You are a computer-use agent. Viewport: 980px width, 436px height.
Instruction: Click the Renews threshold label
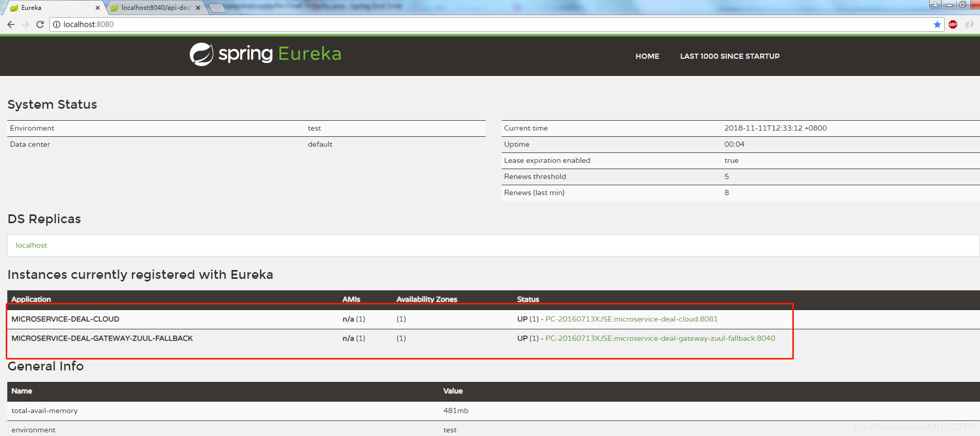[x=535, y=176]
